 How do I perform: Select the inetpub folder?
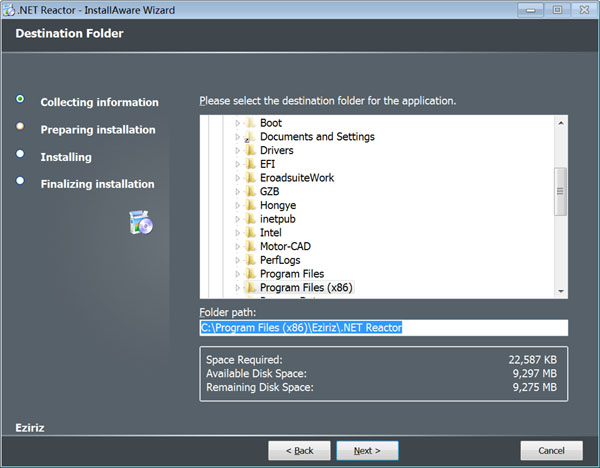[x=278, y=219]
